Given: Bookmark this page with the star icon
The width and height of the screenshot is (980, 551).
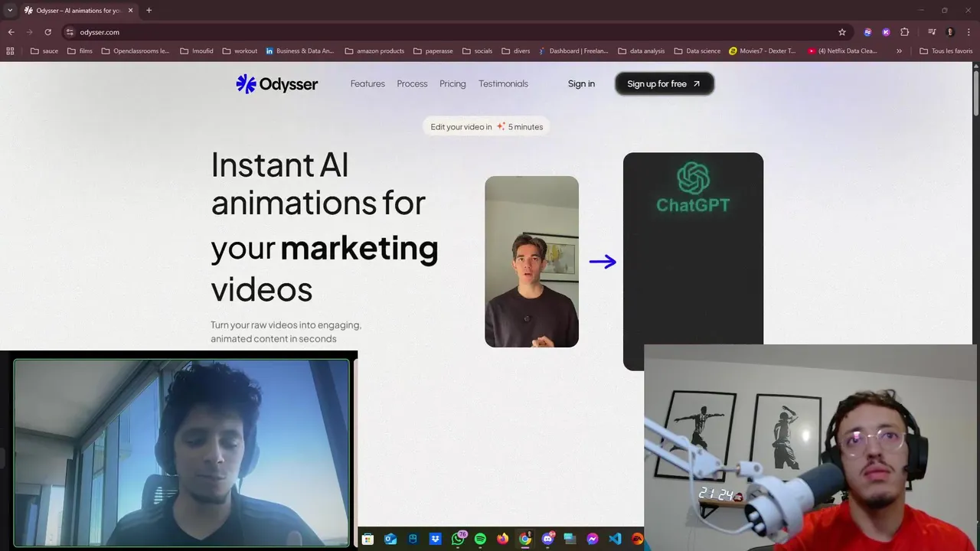Looking at the screenshot, I should 842,32.
